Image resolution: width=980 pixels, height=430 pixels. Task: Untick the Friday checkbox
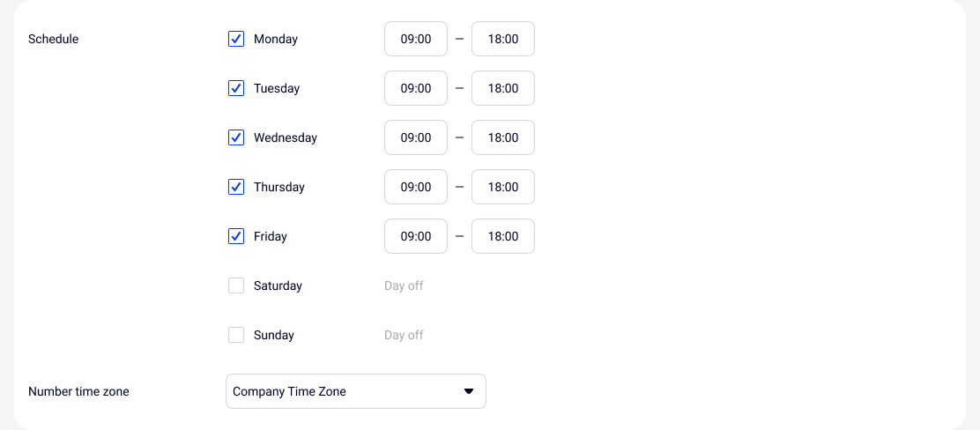[236, 236]
